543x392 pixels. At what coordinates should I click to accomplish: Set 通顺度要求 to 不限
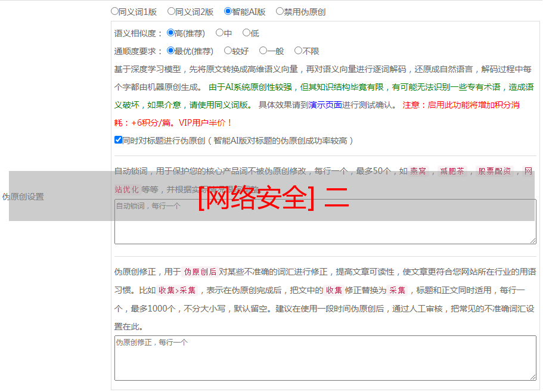pos(298,51)
